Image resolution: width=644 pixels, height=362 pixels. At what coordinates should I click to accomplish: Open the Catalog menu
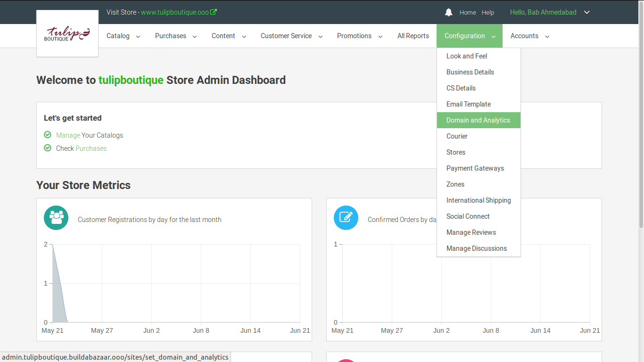coord(118,36)
